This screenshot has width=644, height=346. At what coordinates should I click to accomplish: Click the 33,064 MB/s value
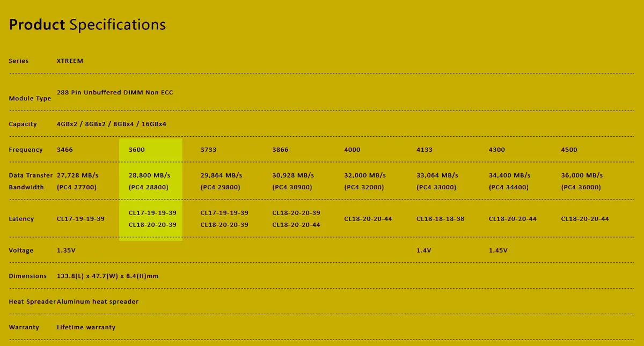tap(437, 175)
